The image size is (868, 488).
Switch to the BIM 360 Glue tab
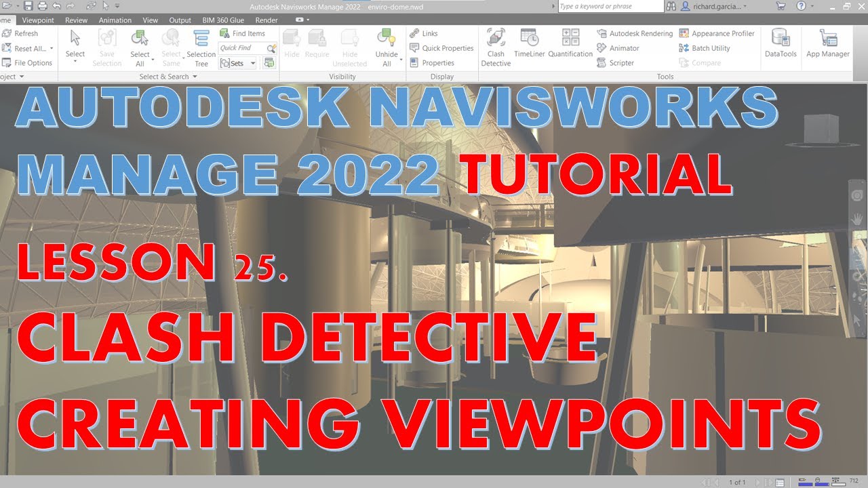click(222, 20)
